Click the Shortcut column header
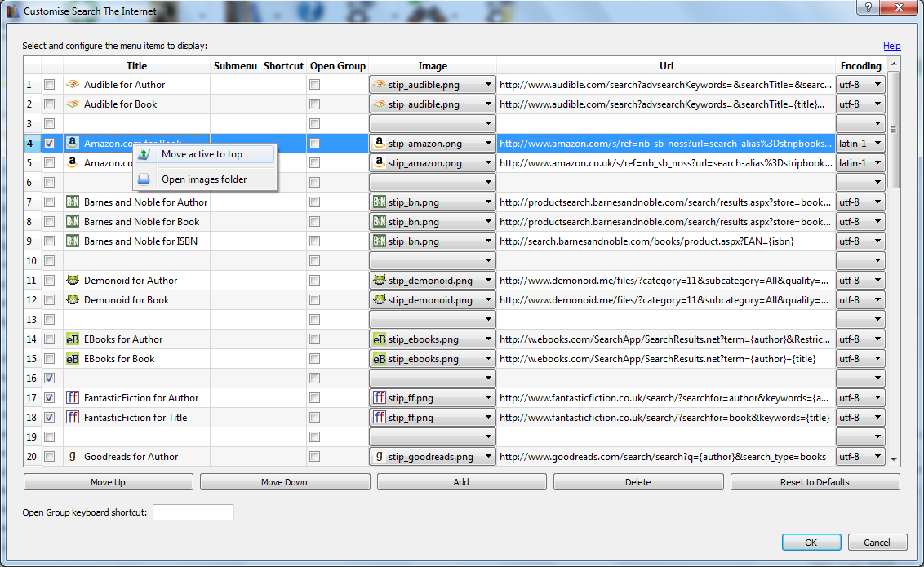924x567 pixels. pos(283,66)
